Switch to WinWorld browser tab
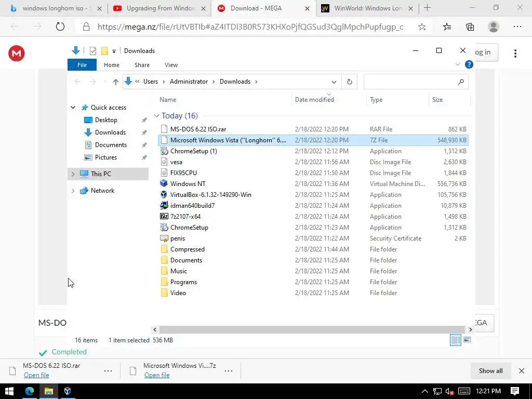Screen dimensions: 532x399 click(368, 8)
